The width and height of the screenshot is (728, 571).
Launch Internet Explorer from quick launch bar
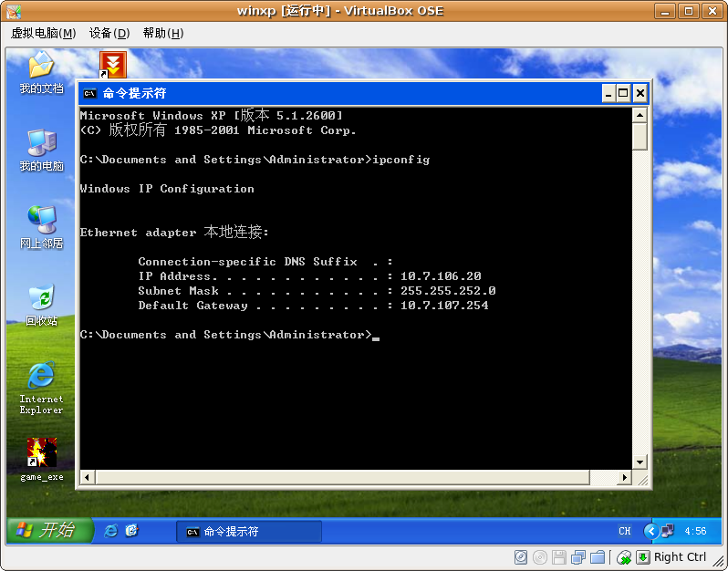click(110, 531)
